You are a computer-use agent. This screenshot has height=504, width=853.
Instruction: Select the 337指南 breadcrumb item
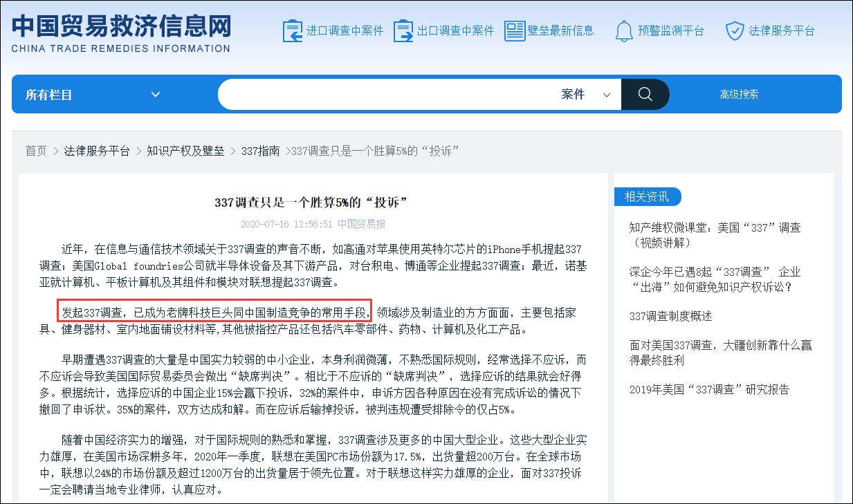tap(259, 151)
